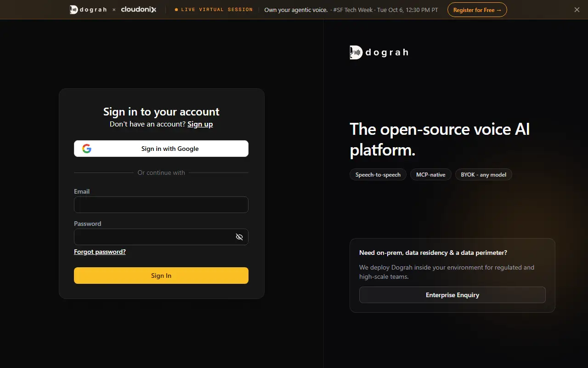The height and width of the screenshot is (368, 588).
Task: Click the Google logo icon
Action: pos(87,149)
